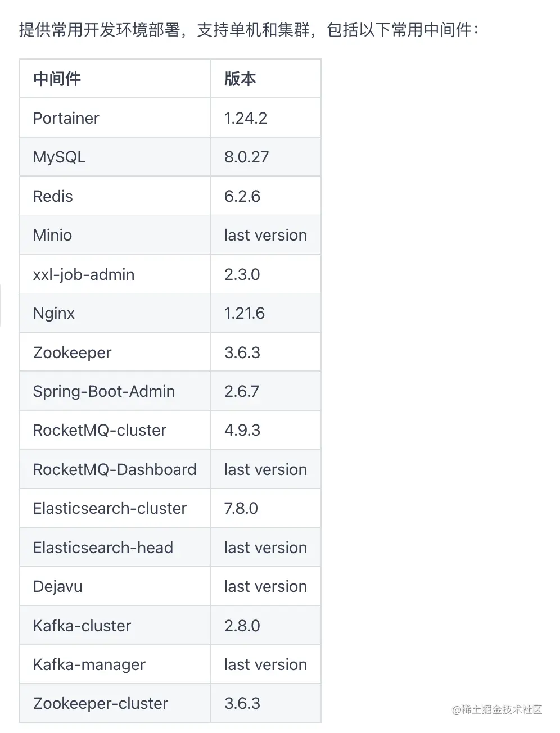Click the Elasticsearch-head entry
Image resolution: width=560 pixels, height=733 pixels.
click(103, 548)
